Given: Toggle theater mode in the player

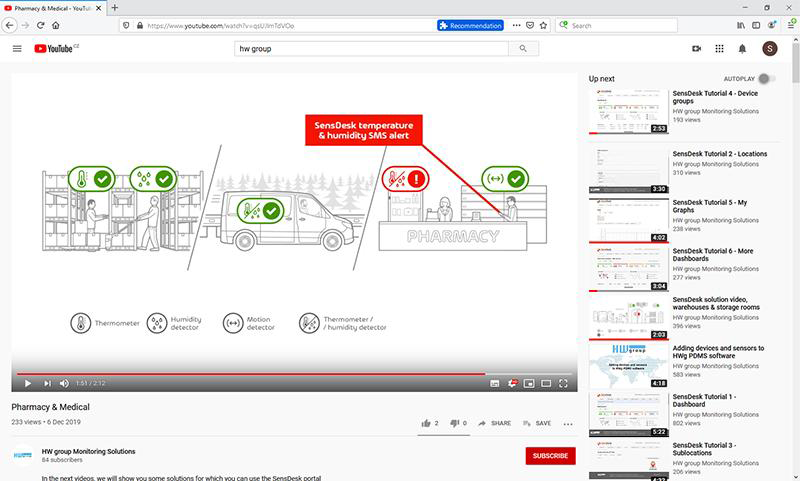Looking at the screenshot, I should [546, 383].
